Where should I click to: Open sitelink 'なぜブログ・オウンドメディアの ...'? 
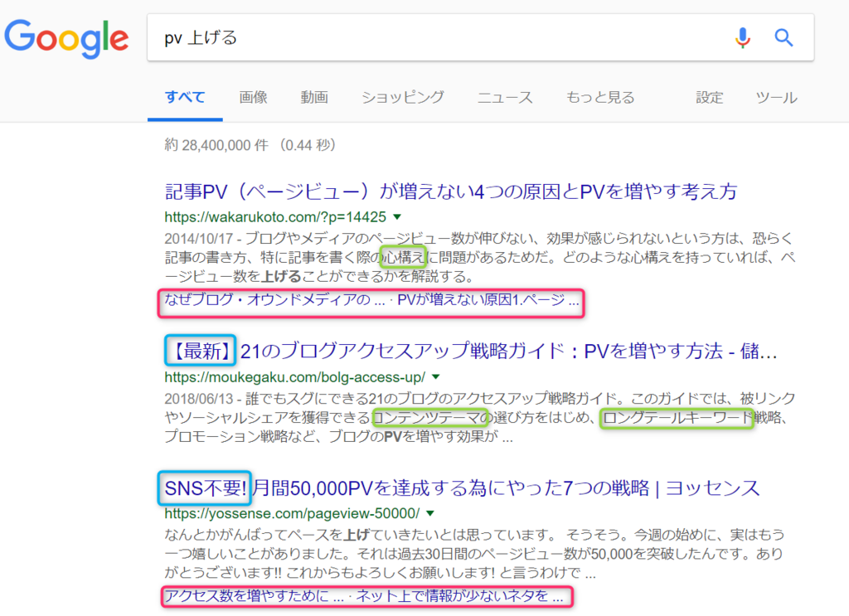click(x=275, y=299)
